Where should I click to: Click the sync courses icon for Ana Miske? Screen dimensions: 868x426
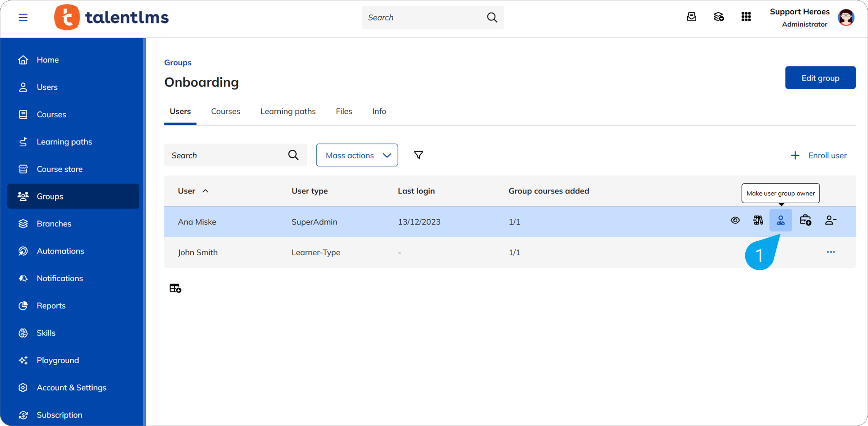click(x=758, y=220)
